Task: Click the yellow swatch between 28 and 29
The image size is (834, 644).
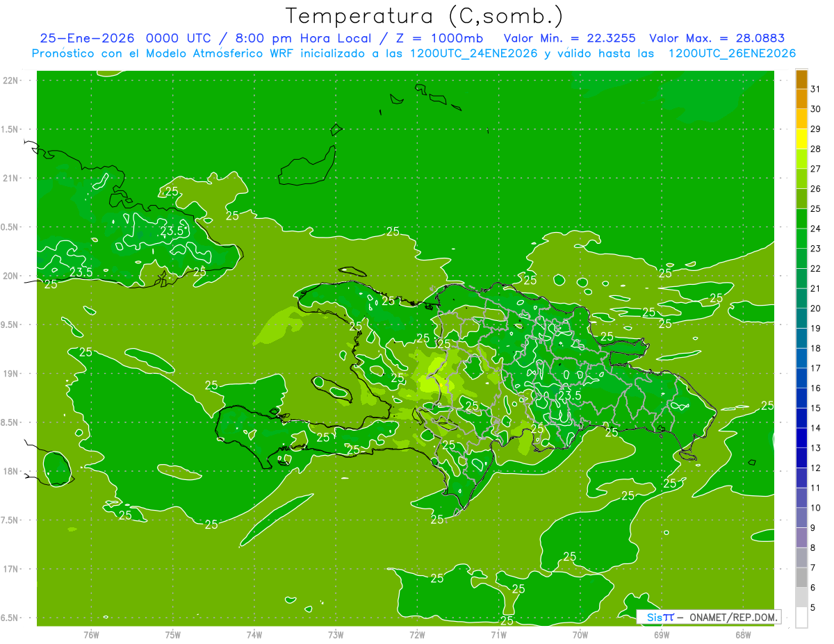Action: 801,139
